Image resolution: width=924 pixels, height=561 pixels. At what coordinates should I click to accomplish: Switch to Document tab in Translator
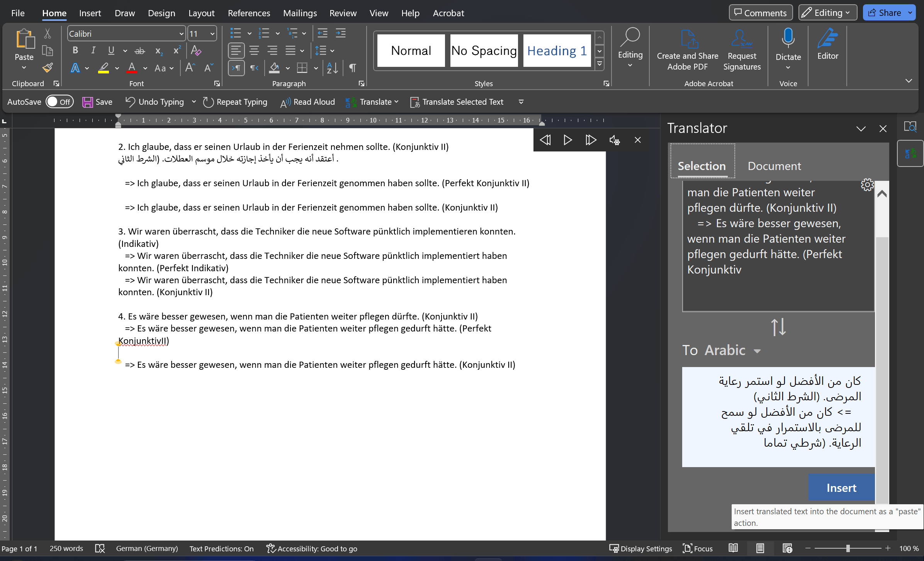(x=774, y=166)
